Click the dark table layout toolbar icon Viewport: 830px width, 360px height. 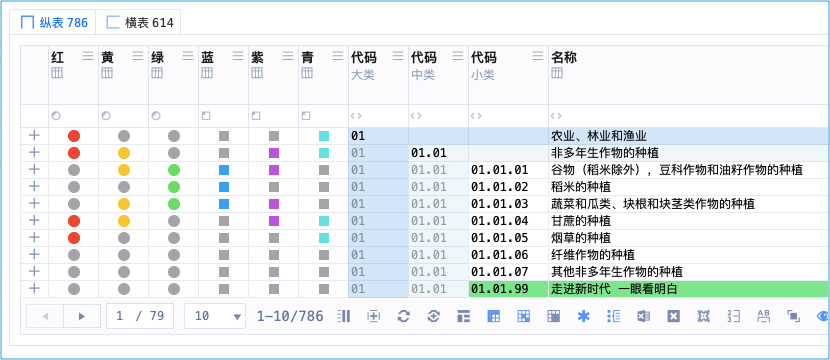pos(464,316)
